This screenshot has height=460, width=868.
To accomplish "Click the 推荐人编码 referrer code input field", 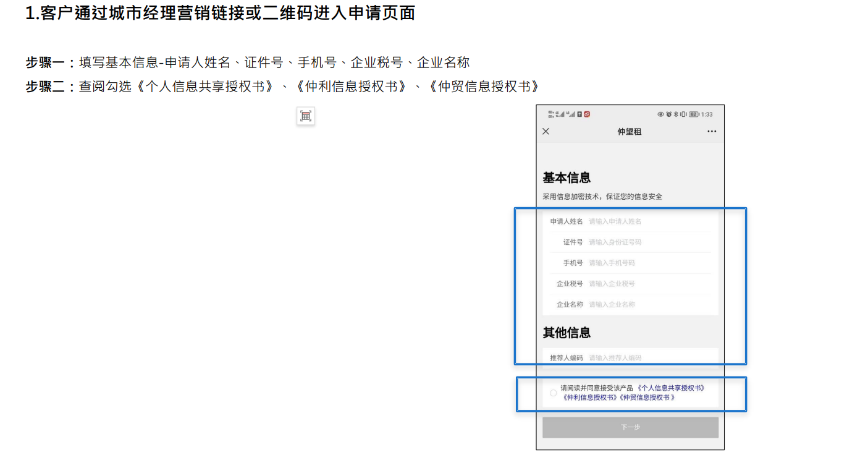I will (x=649, y=357).
